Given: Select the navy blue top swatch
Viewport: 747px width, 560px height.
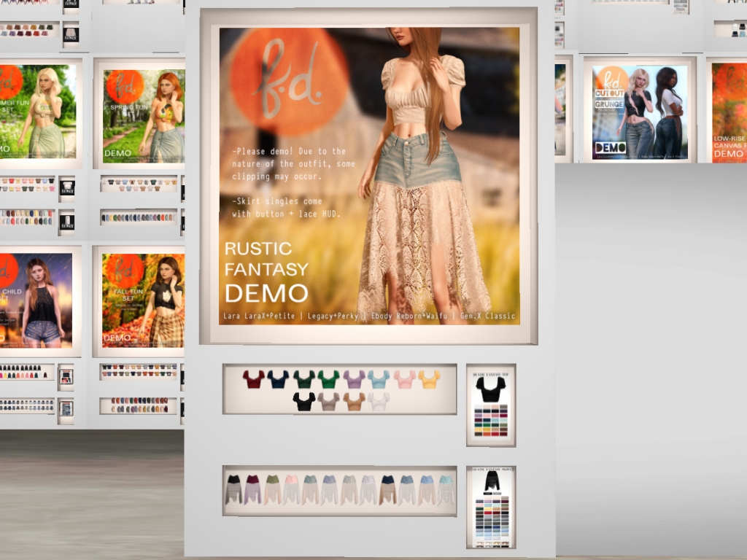Looking at the screenshot, I should pyautogui.click(x=278, y=379).
